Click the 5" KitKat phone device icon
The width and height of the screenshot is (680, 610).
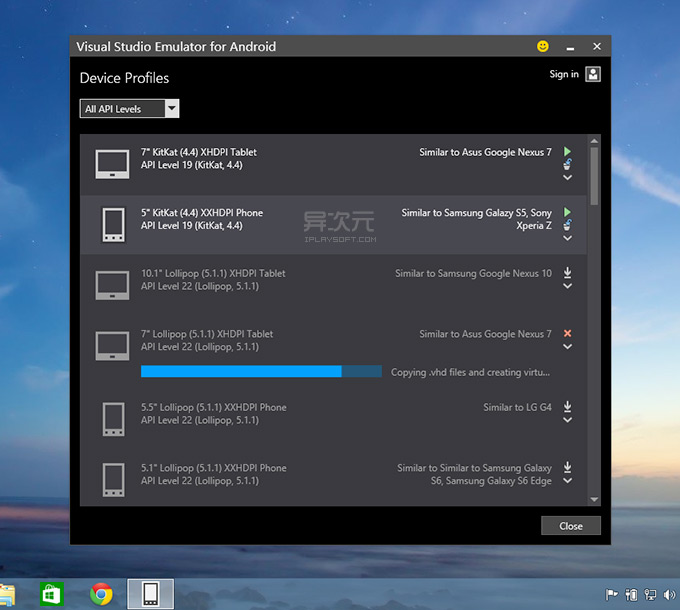tap(114, 225)
